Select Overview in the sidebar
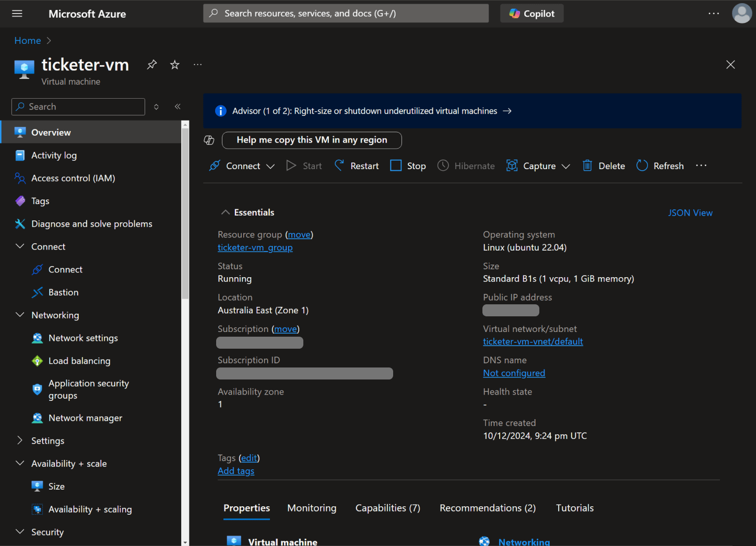 pos(91,133)
